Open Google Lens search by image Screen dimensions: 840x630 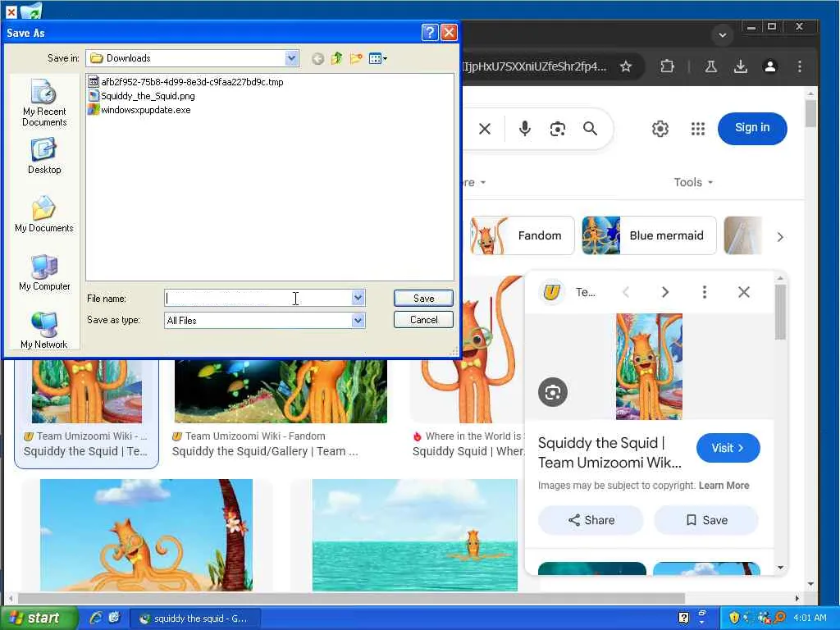pos(558,129)
